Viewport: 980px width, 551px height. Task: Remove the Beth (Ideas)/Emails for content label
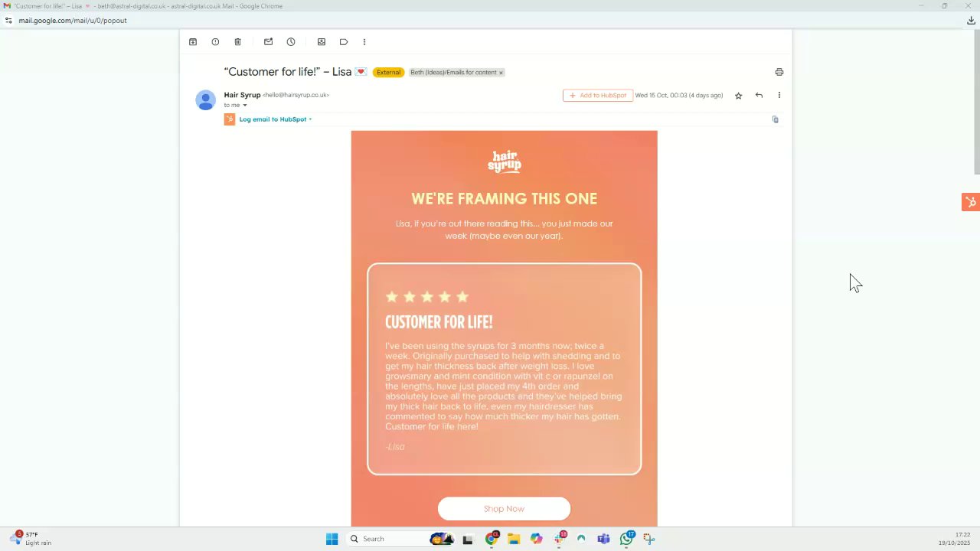tap(501, 73)
